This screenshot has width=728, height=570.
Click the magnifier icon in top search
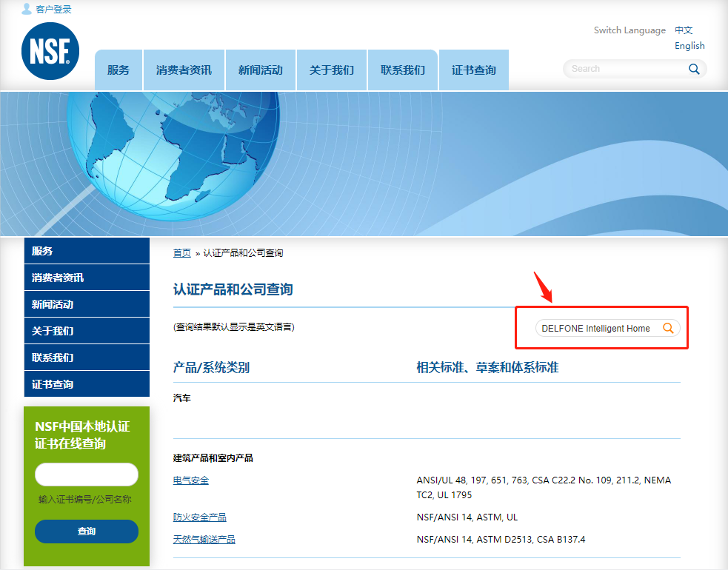tap(694, 69)
